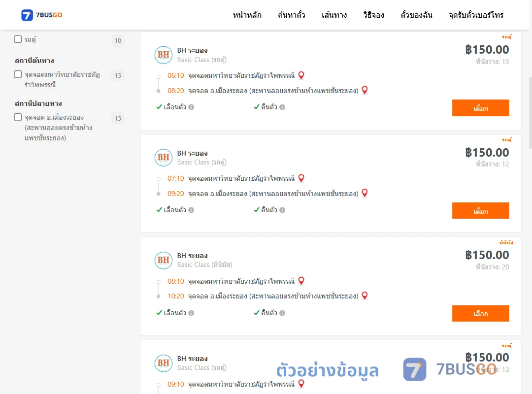Open จุดรับตั๋วเบอร์โทร navigation item
The height and width of the screenshot is (394, 532).
(476, 15)
